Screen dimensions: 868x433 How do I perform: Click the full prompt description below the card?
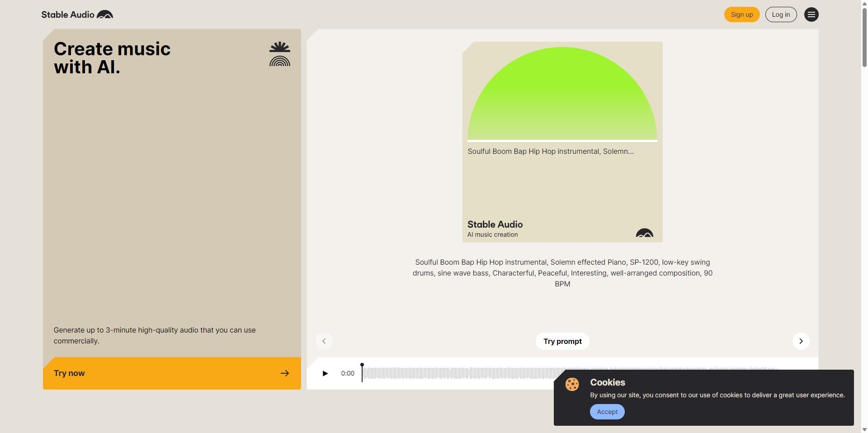click(x=562, y=273)
